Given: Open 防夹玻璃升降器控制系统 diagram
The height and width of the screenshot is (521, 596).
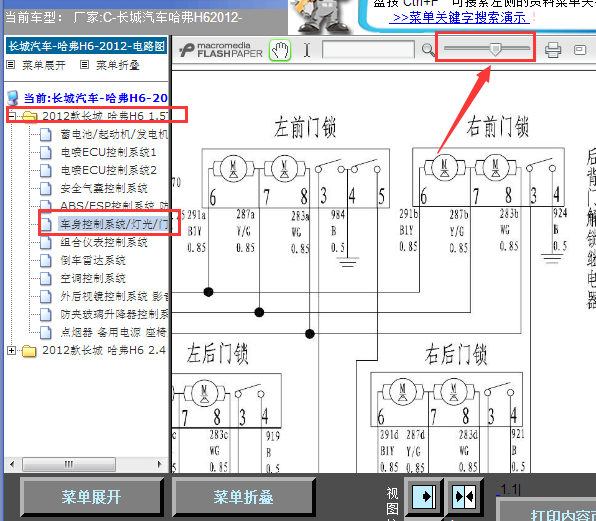Looking at the screenshot, I should click(114, 314).
